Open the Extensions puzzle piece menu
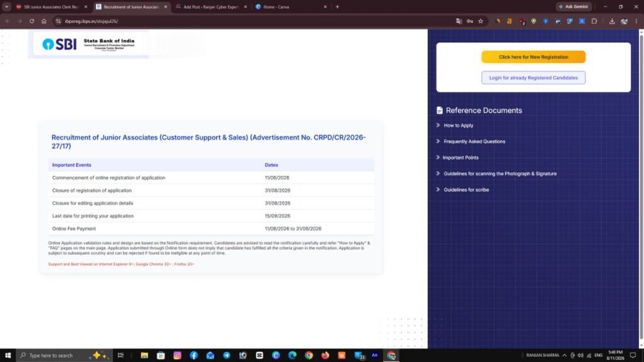Image resolution: width=644 pixels, height=362 pixels. 594,21
